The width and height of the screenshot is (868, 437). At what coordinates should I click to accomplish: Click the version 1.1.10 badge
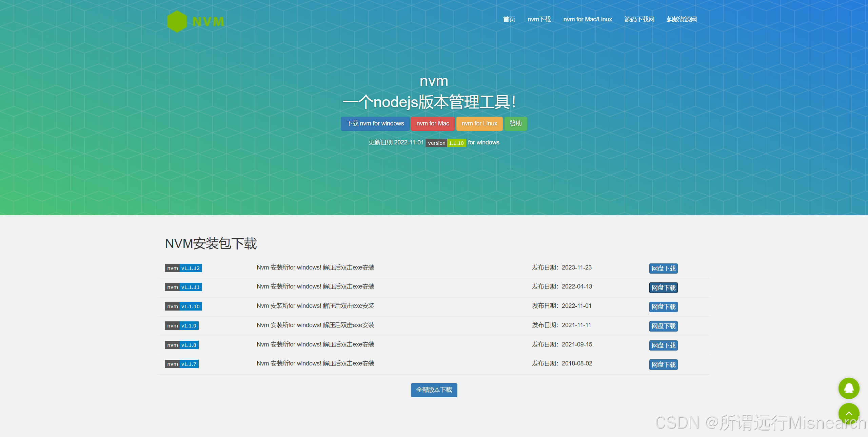coord(446,143)
